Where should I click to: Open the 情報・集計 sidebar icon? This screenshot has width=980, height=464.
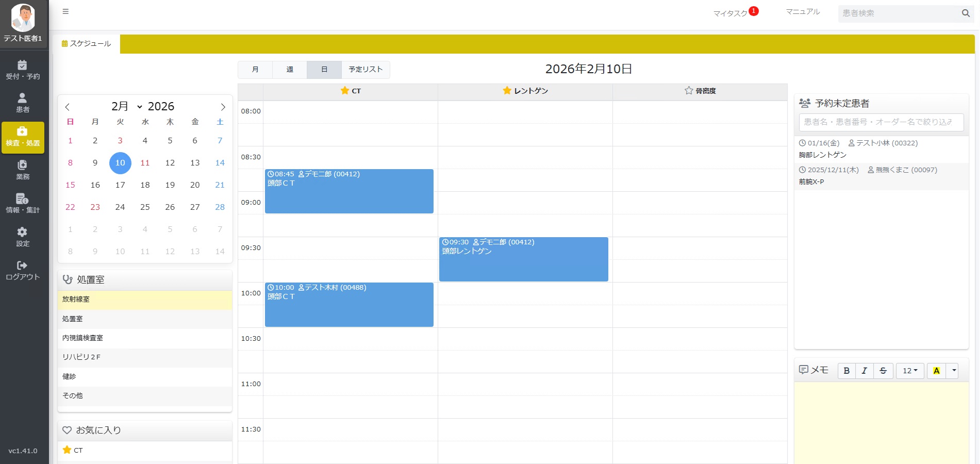tap(22, 199)
